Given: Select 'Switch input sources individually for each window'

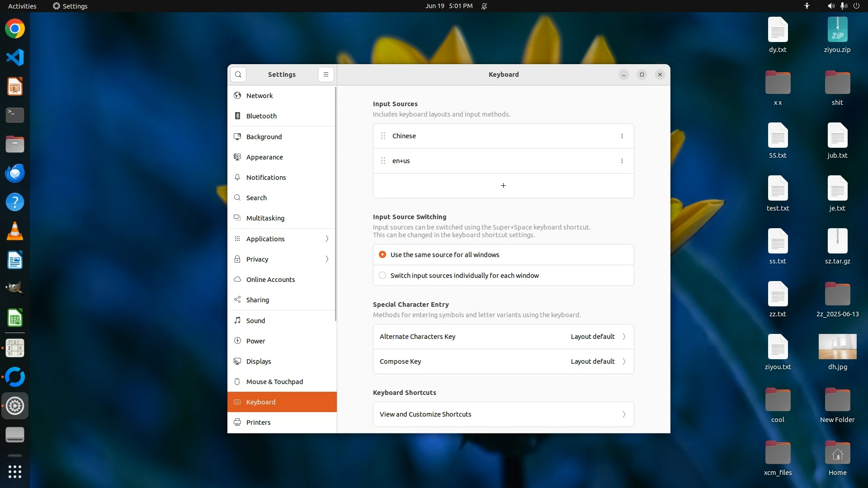Looking at the screenshot, I should click(x=382, y=276).
